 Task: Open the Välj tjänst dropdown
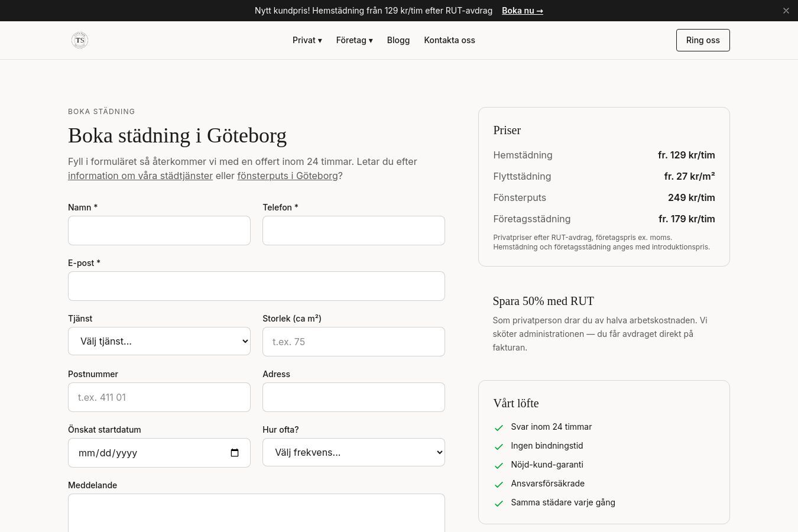[x=159, y=341]
